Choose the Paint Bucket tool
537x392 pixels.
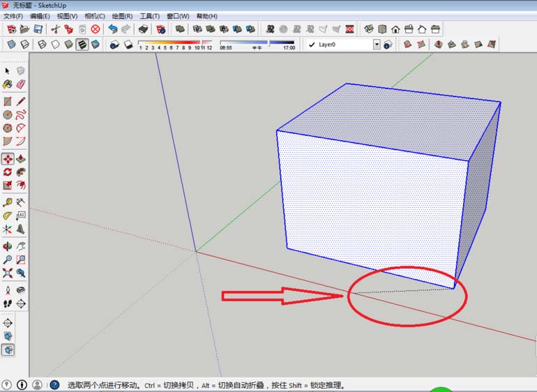[8, 84]
